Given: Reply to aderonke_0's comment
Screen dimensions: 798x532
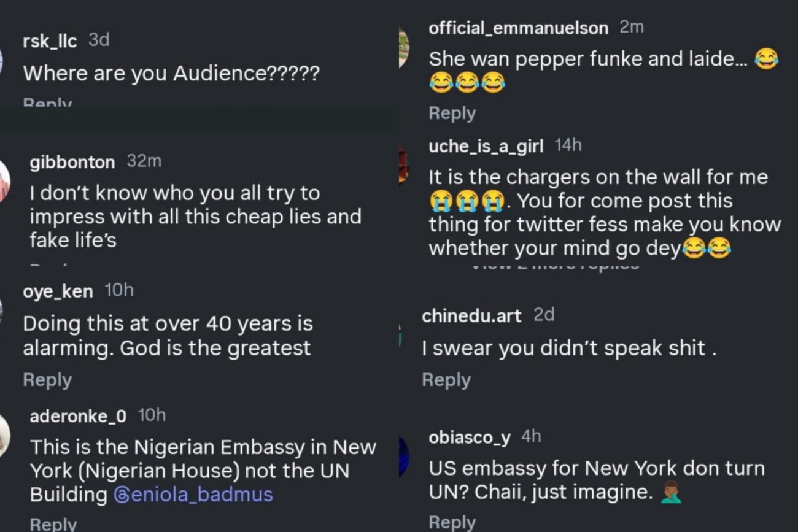Looking at the screenshot, I should (x=53, y=523).
